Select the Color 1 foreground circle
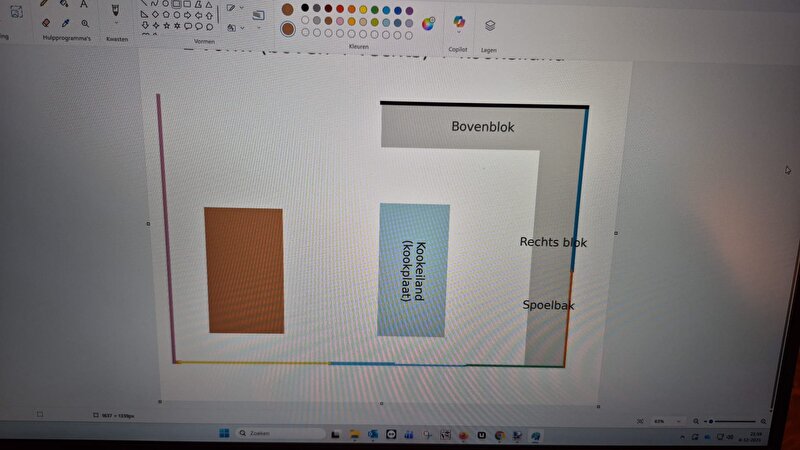Image resolution: width=800 pixels, height=450 pixels. point(288,9)
